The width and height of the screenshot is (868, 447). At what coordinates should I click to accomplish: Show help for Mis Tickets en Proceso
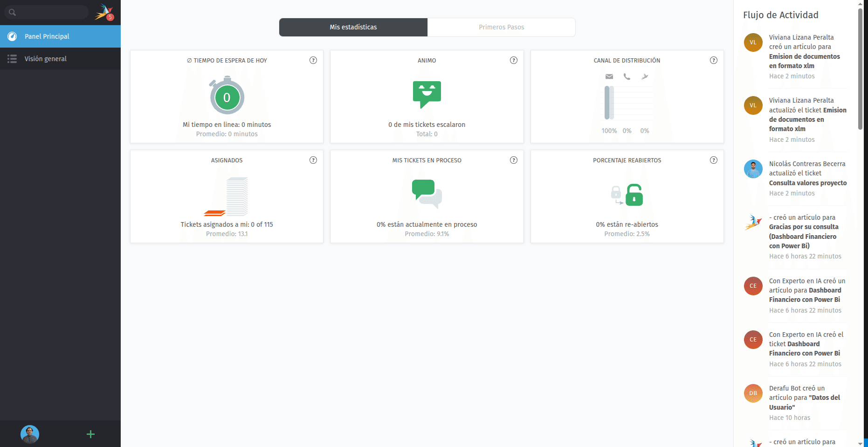(x=513, y=160)
